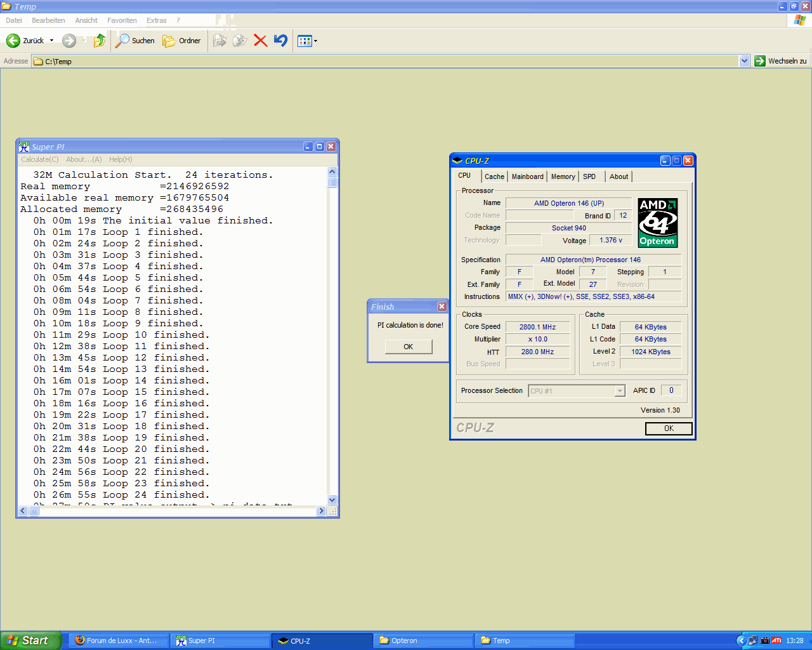Switch to CPU-Z Mainboard tab
This screenshot has width=812, height=650.
(x=528, y=176)
